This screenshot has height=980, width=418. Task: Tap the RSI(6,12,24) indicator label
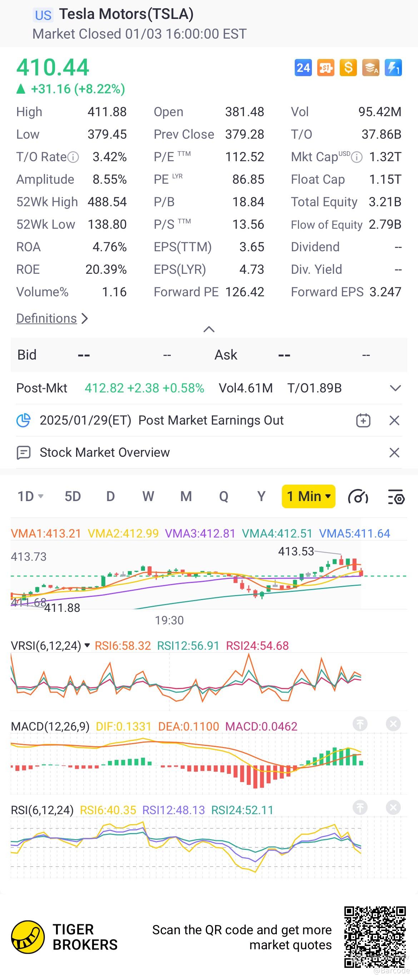(42, 810)
